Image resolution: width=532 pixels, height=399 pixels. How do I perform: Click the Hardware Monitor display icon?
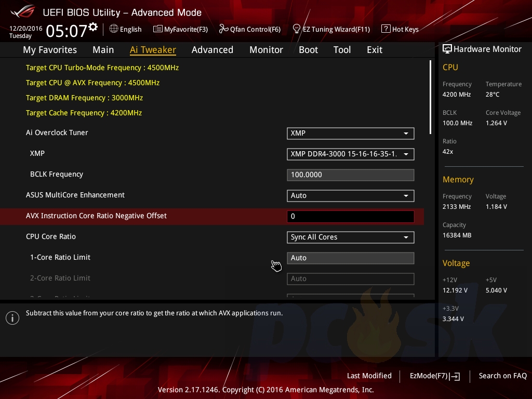click(447, 49)
